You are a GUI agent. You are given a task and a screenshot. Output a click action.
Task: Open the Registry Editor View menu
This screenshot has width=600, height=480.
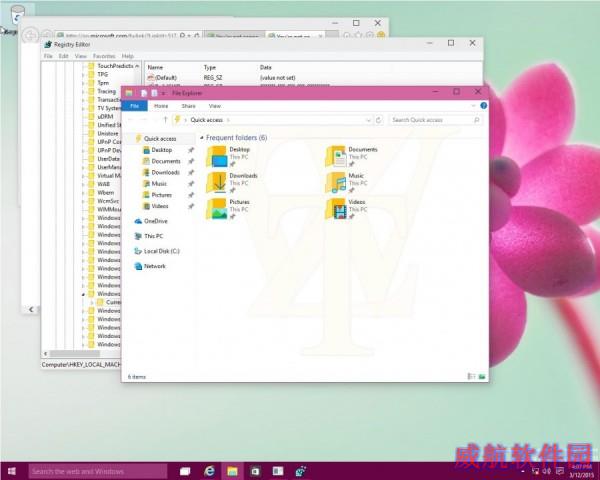pos(80,56)
